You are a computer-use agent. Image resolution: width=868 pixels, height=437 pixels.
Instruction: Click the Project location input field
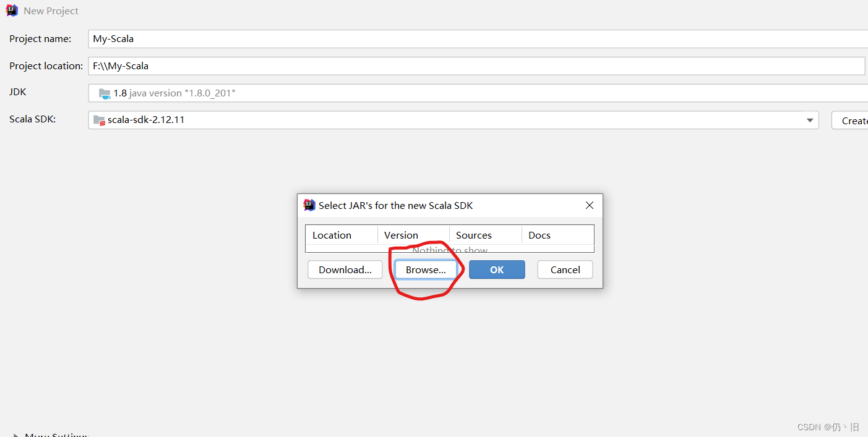click(476, 66)
